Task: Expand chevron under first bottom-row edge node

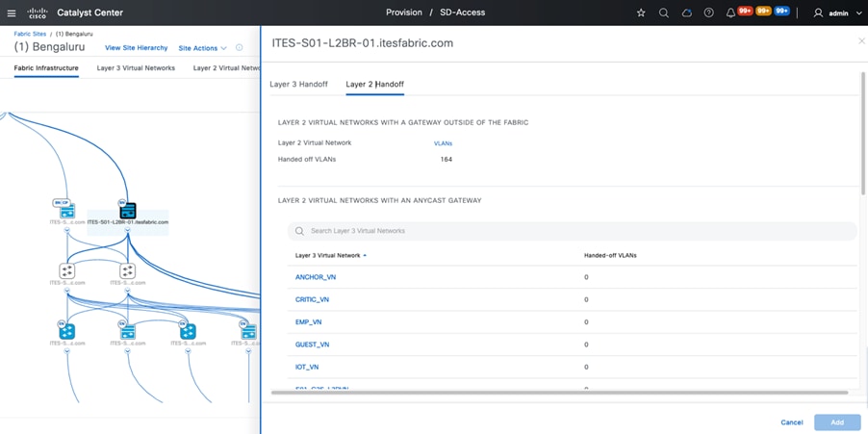Action: click(x=67, y=350)
